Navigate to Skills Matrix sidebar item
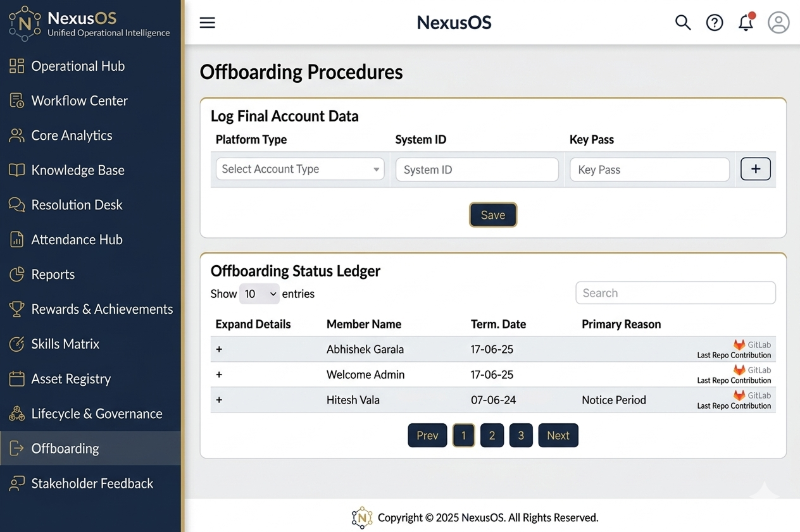 [65, 344]
